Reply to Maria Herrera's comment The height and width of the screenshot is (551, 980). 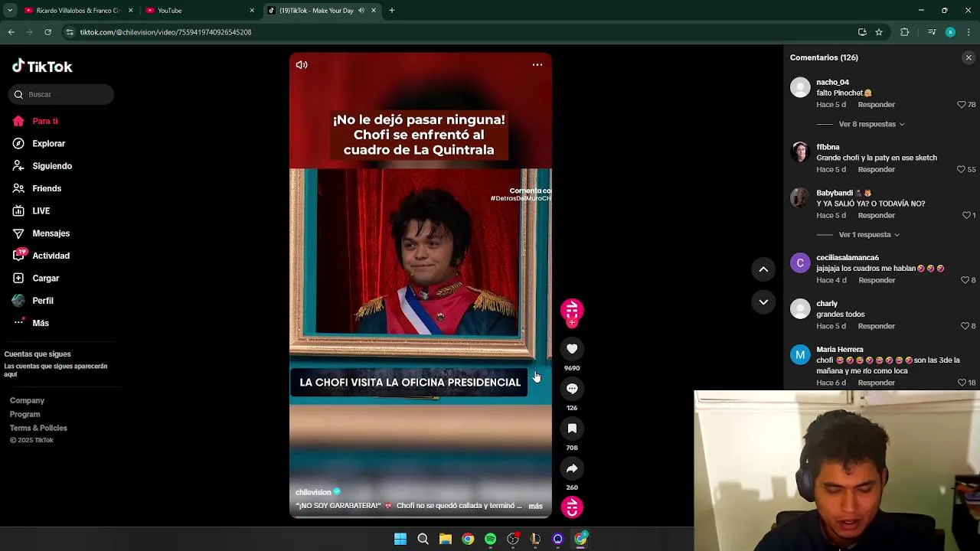pos(877,383)
